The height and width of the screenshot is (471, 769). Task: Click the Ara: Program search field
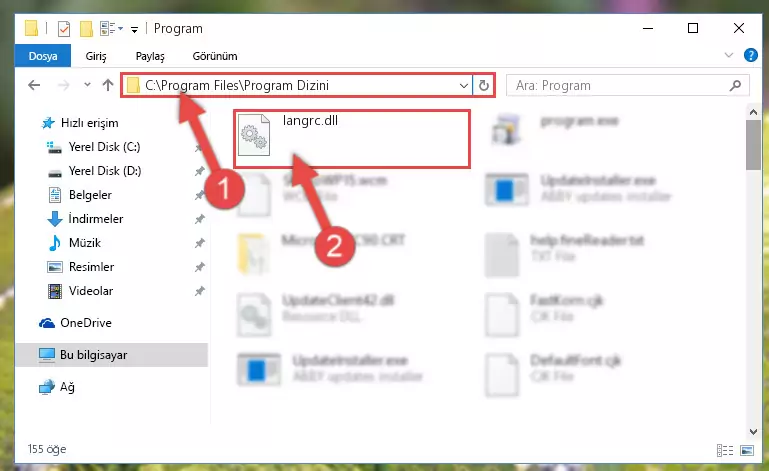[x=620, y=85]
